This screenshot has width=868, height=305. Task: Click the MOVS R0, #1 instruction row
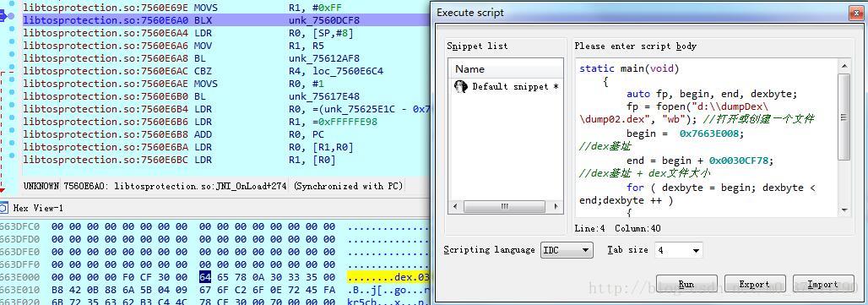[x=225, y=84]
